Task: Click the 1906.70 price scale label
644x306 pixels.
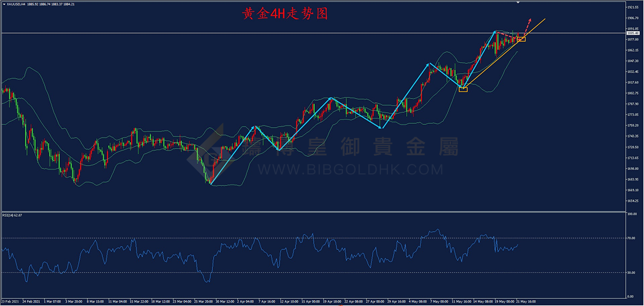Action: 632,18
